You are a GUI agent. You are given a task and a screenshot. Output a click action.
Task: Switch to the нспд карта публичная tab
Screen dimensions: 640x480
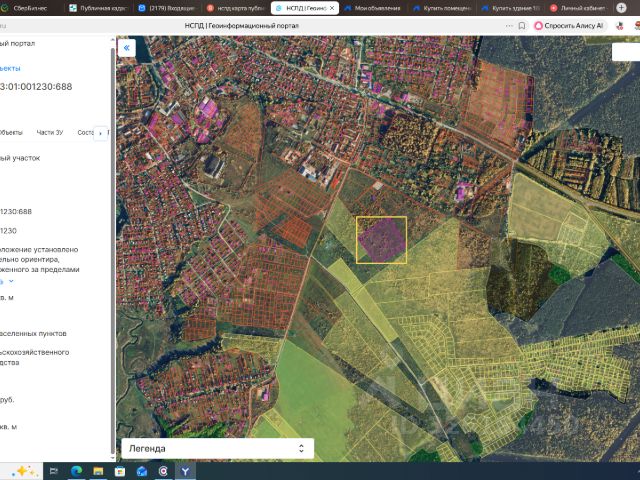pyautogui.click(x=236, y=8)
